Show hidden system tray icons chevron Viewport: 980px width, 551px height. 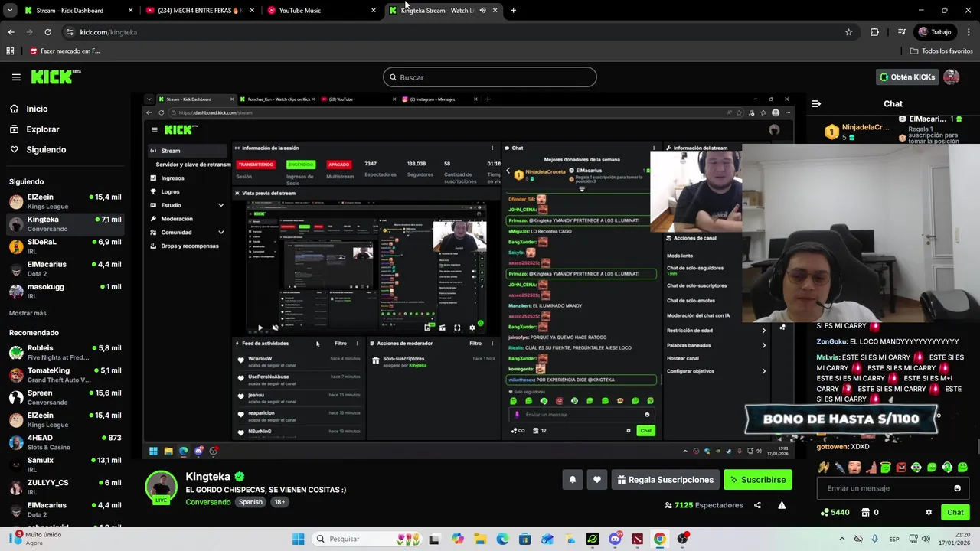(x=842, y=539)
